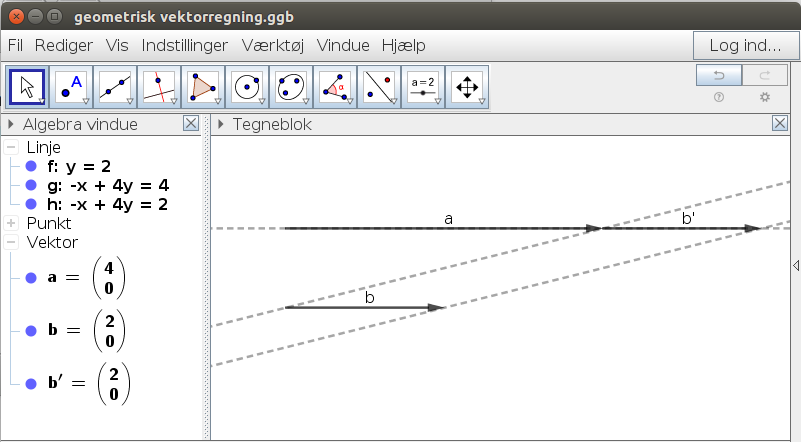Open the Angle tool dropdown arrow

[349, 101]
